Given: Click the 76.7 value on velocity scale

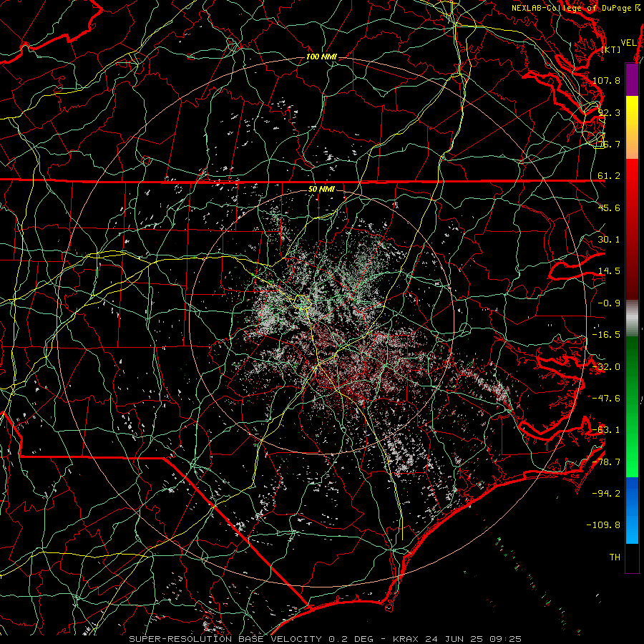Looking at the screenshot, I should coord(609,144).
